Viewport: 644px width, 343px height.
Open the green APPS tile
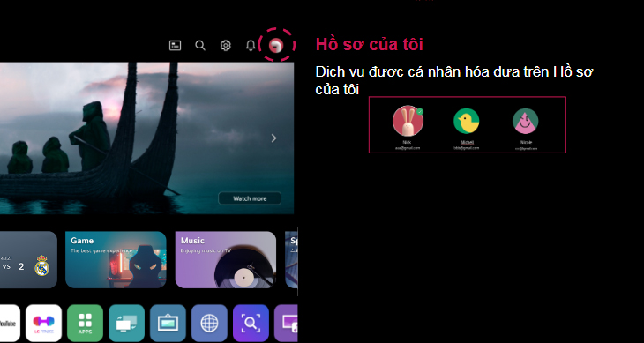[85, 324]
